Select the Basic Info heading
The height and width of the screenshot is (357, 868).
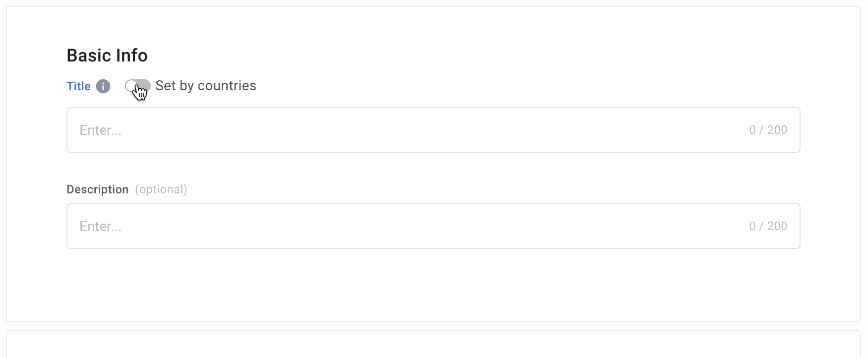pyautogui.click(x=107, y=56)
